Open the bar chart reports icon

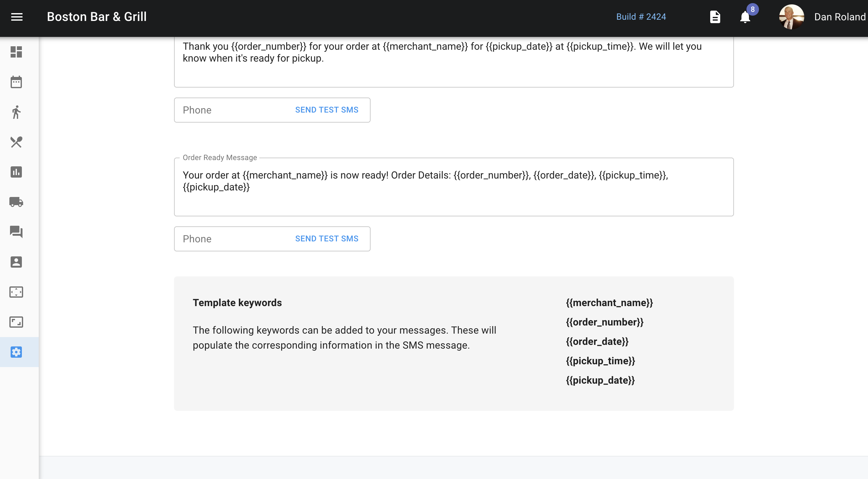click(16, 172)
